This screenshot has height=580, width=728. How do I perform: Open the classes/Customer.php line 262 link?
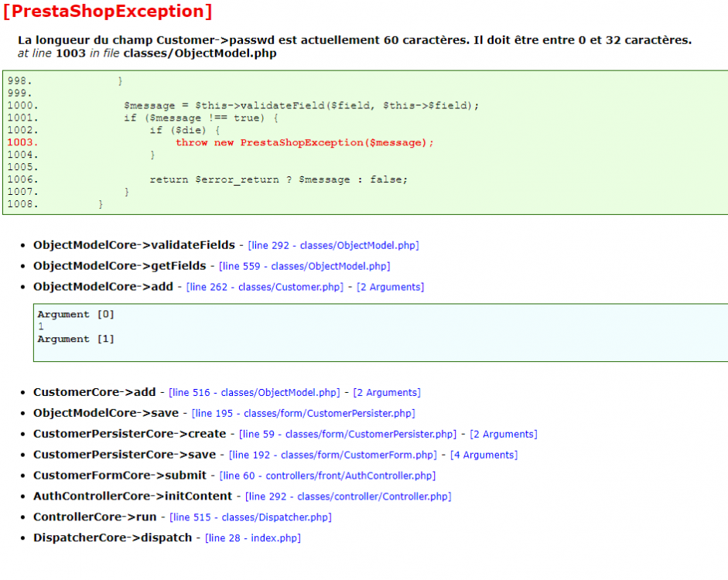264,286
